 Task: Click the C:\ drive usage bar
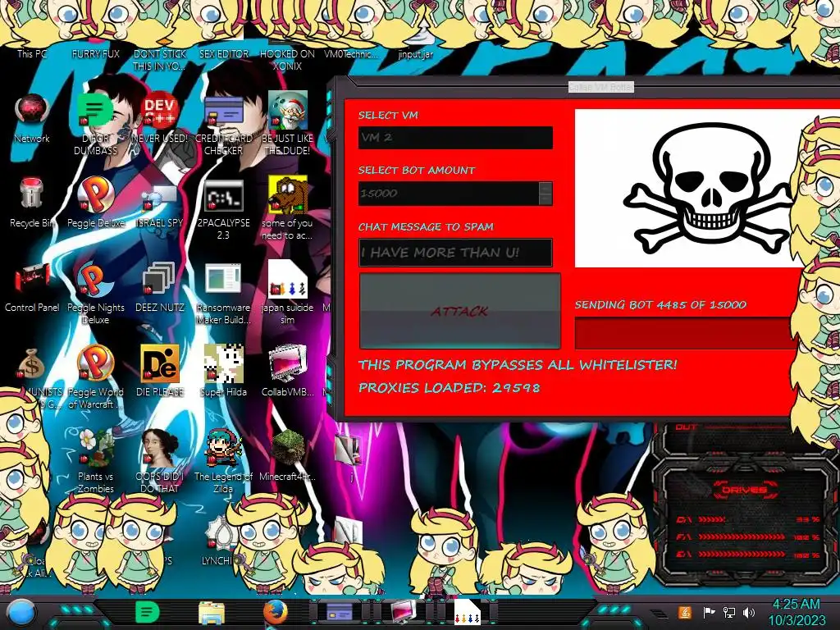click(x=747, y=519)
